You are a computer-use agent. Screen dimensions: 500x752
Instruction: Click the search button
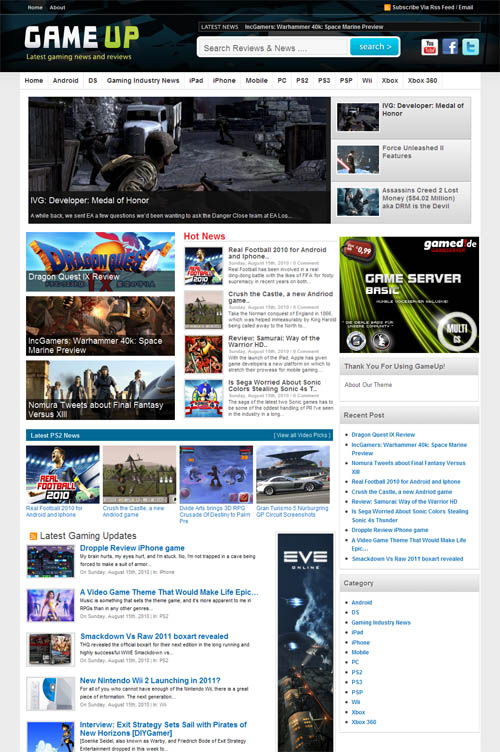pos(374,47)
